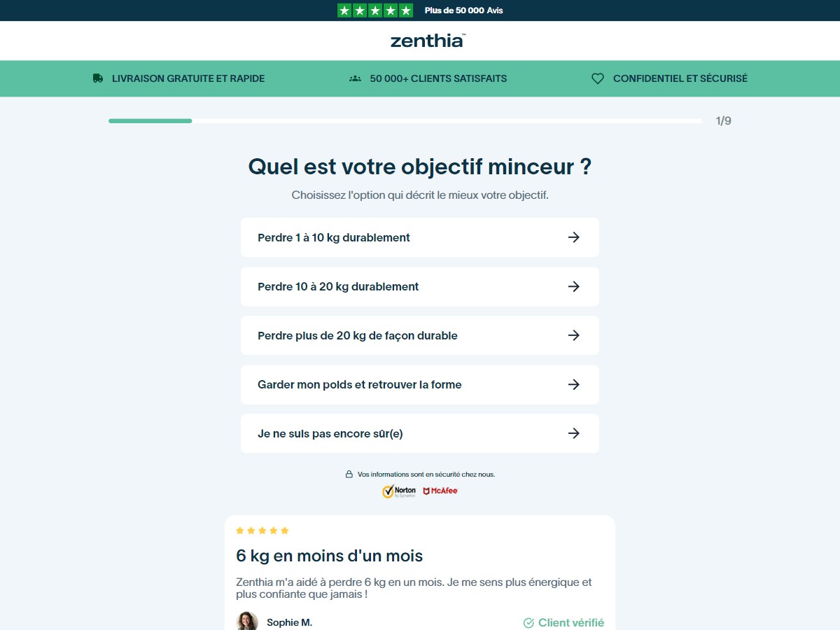840x630 pixels.
Task: Click the delivery truck icon
Action: click(x=98, y=78)
